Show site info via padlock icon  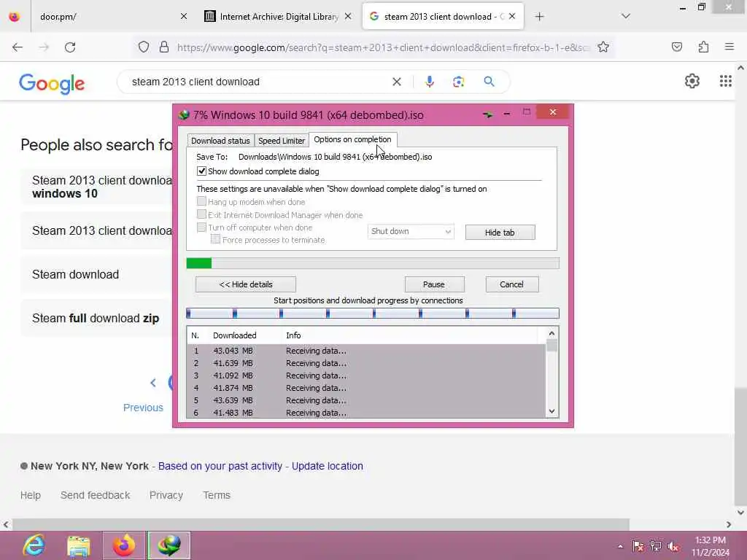point(164,47)
